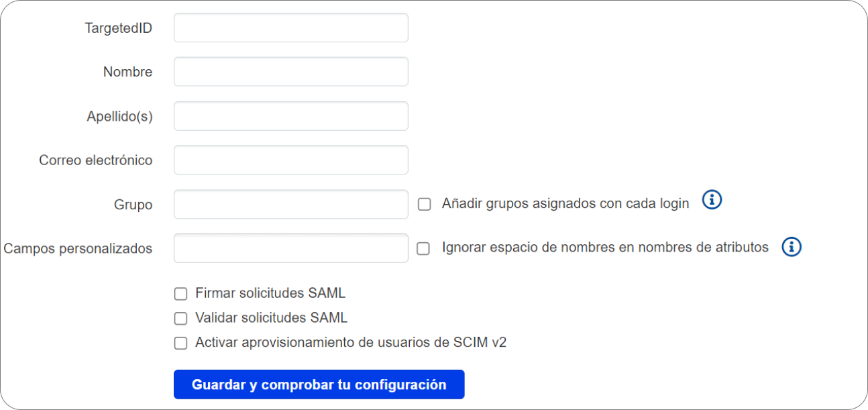Viewport: 868px width, 410px height.
Task: Click the Campos personalizados input box
Action: pyautogui.click(x=290, y=248)
